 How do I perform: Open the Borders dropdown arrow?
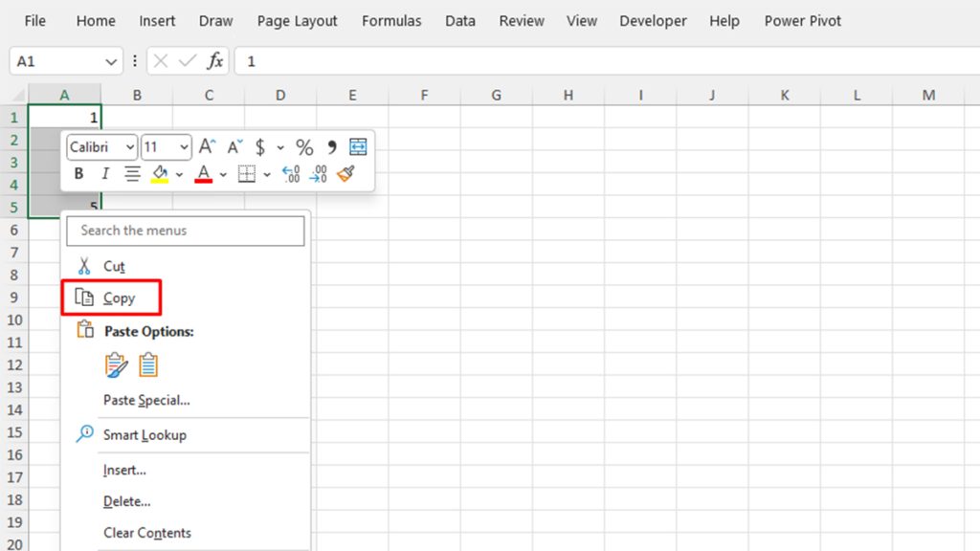pos(267,174)
